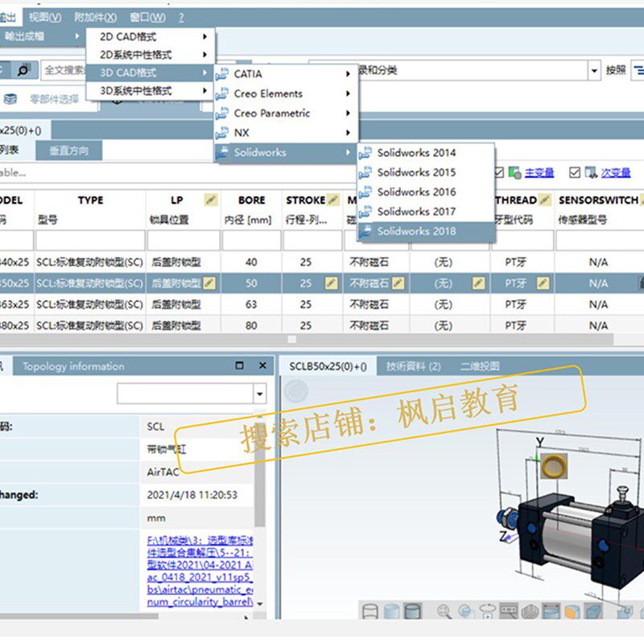
Task: Click the Solidworks 2014 export icon
Action: click(x=365, y=153)
